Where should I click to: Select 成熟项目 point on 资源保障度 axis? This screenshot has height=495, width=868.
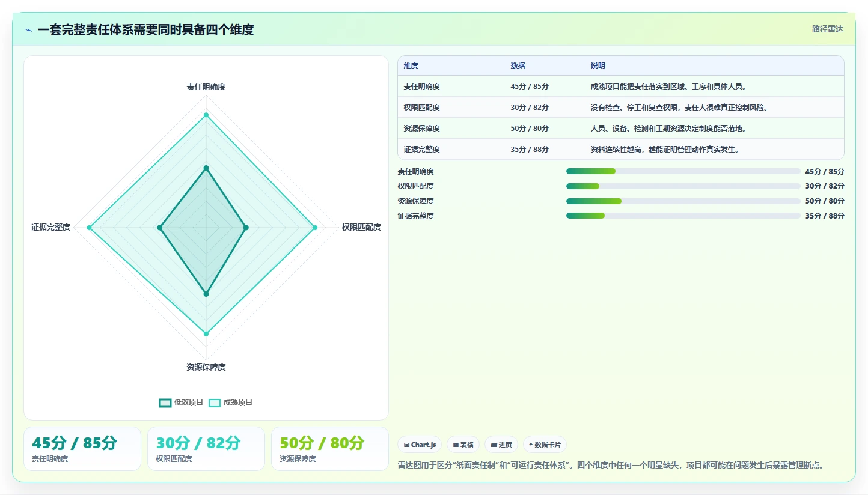coord(206,333)
